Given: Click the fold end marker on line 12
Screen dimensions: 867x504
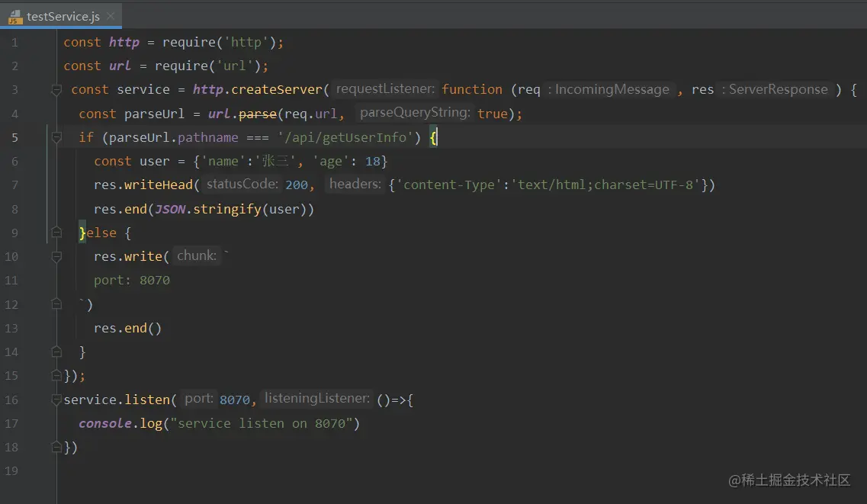Looking at the screenshot, I should click(x=56, y=304).
